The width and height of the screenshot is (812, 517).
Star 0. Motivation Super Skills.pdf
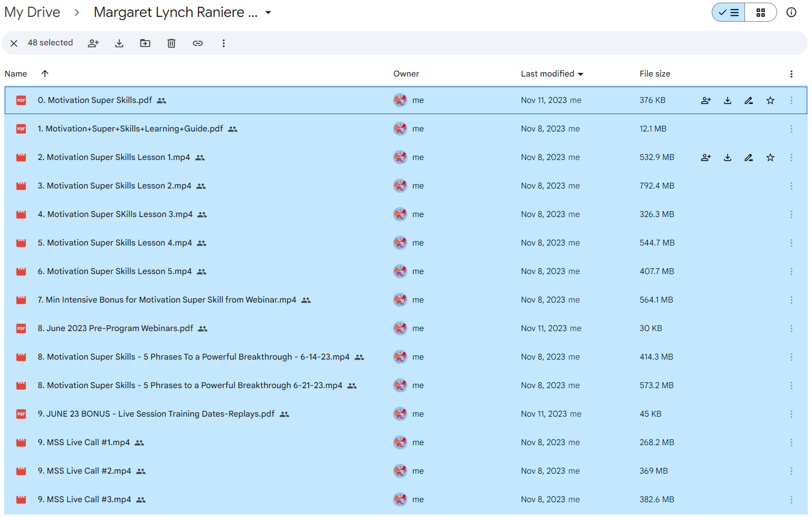click(770, 100)
